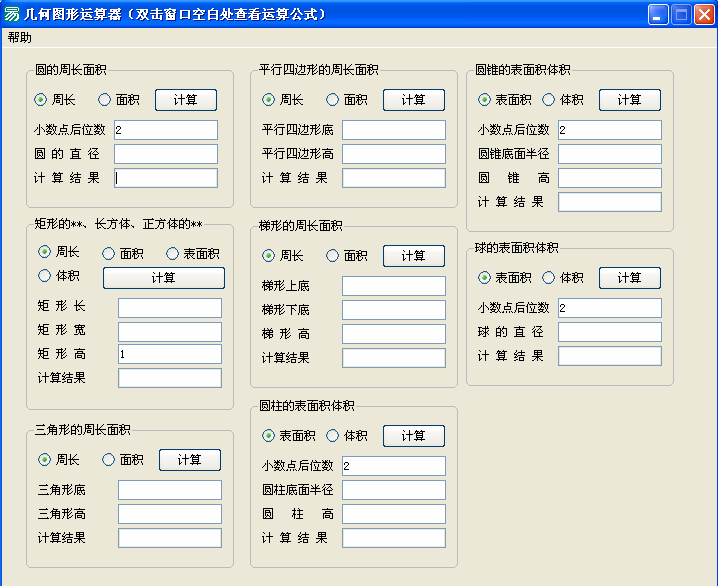Click the 平行四边形底 input field
Image resolution: width=718 pixels, height=586 pixels.
[394, 130]
